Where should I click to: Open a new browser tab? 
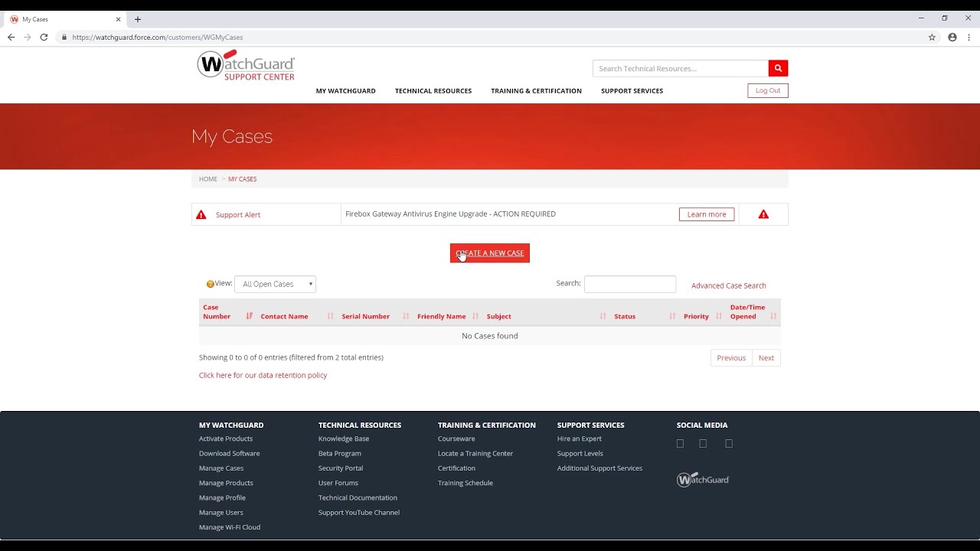[x=138, y=19]
